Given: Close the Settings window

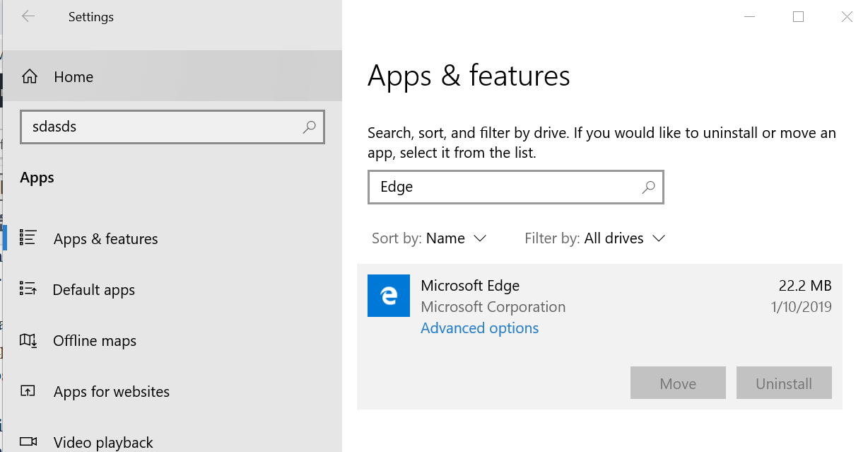Looking at the screenshot, I should pos(847,17).
